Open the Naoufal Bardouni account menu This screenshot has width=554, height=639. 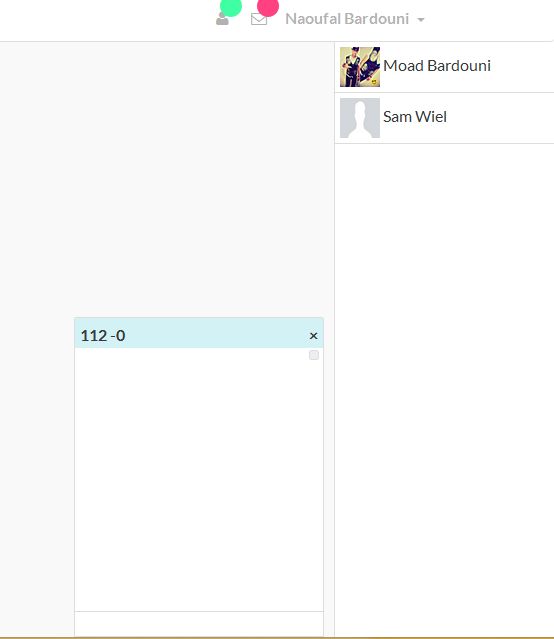coord(355,19)
